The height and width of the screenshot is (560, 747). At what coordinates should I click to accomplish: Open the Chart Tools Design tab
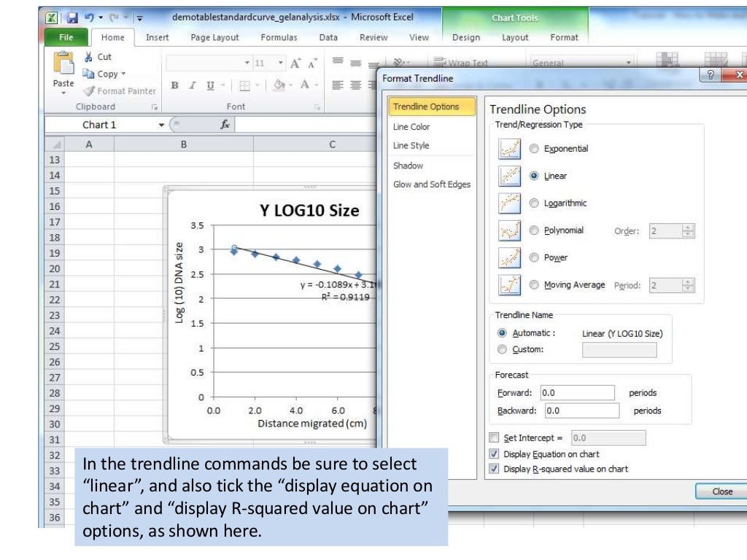(466, 38)
